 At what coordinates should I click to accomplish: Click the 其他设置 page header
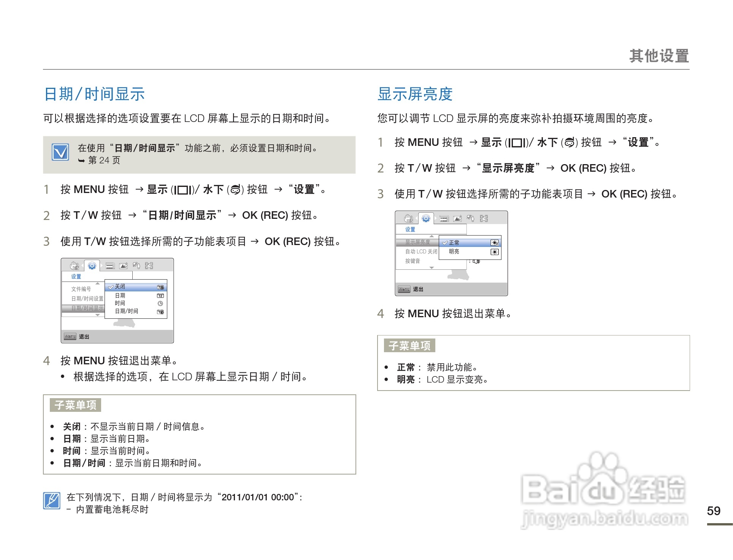tap(659, 56)
